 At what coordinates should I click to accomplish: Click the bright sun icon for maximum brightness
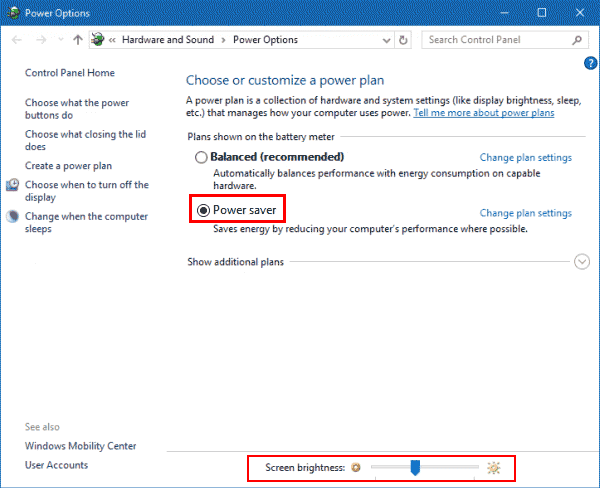[494, 468]
